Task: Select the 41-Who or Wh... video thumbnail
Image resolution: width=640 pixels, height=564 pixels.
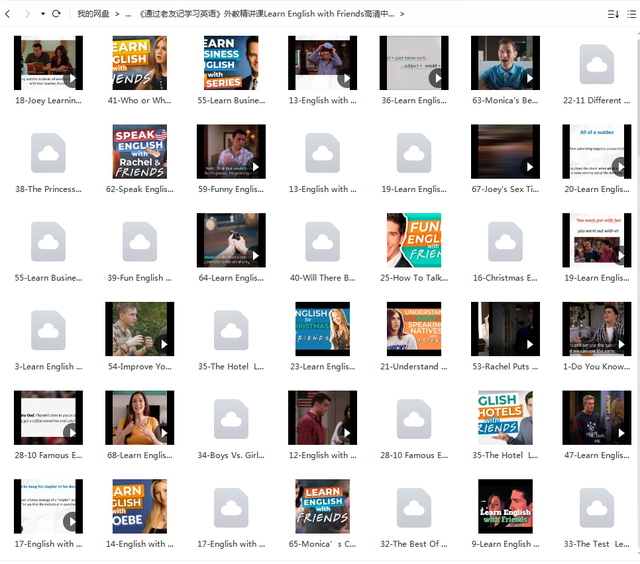Action: coord(140,63)
